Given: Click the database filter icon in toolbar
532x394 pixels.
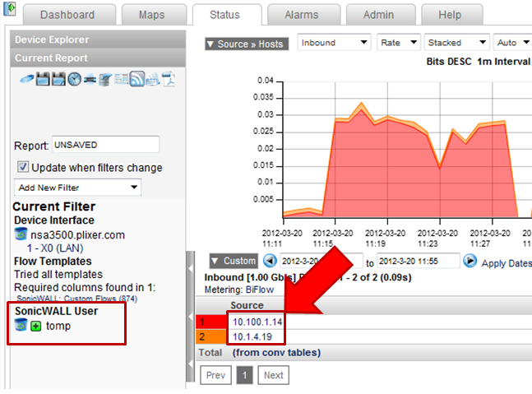Looking at the screenshot, I should click(104, 79).
